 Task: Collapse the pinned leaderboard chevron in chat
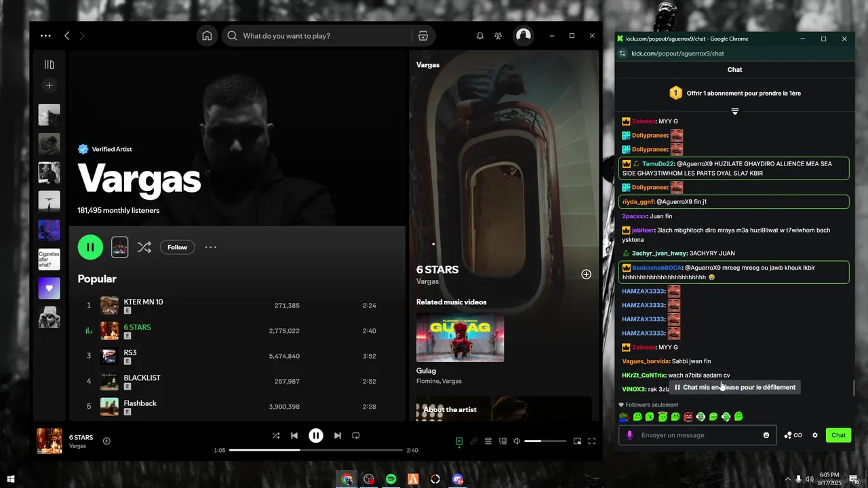[734, 111]
